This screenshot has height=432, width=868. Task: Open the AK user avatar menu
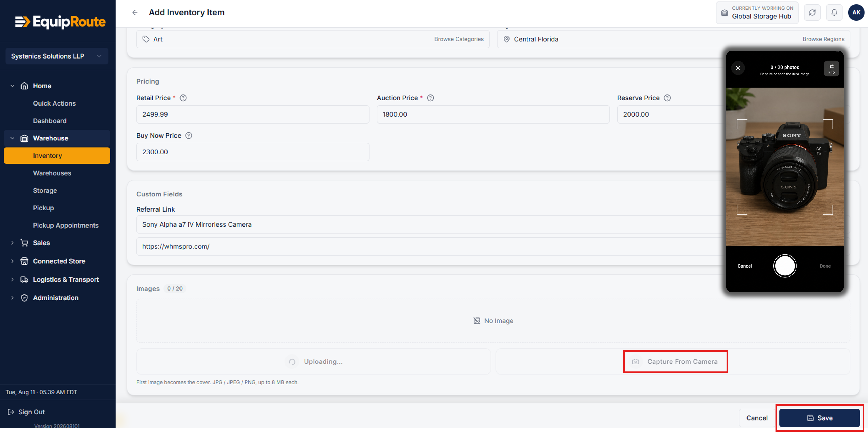[856, 13]
